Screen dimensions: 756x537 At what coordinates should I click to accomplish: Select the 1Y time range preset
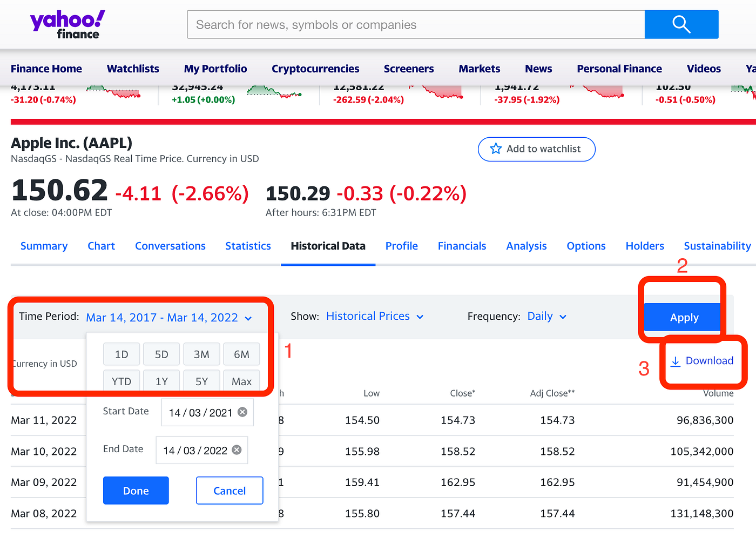(161, 381)
